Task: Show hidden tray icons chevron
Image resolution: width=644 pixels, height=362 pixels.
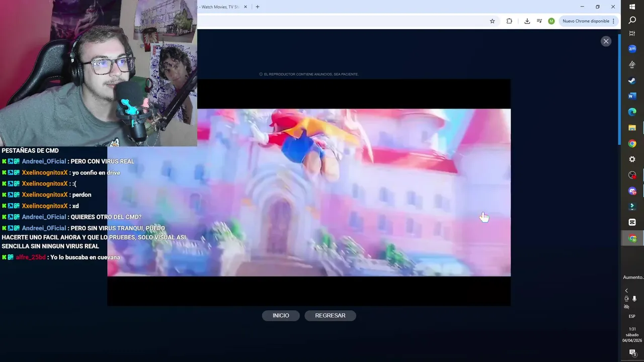Action: click(x=626, y=291)
